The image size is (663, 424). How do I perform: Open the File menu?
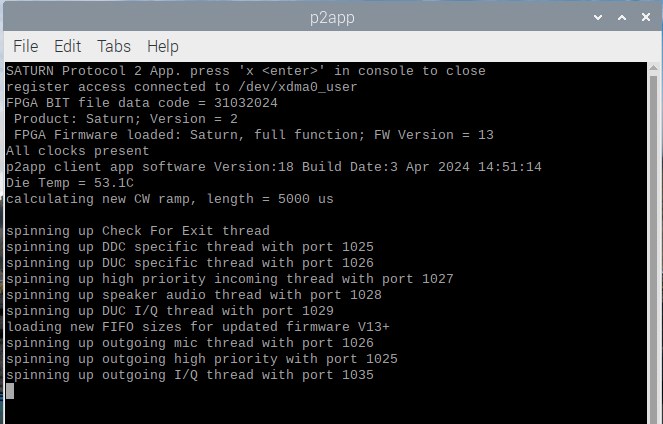tap(25, 46)
